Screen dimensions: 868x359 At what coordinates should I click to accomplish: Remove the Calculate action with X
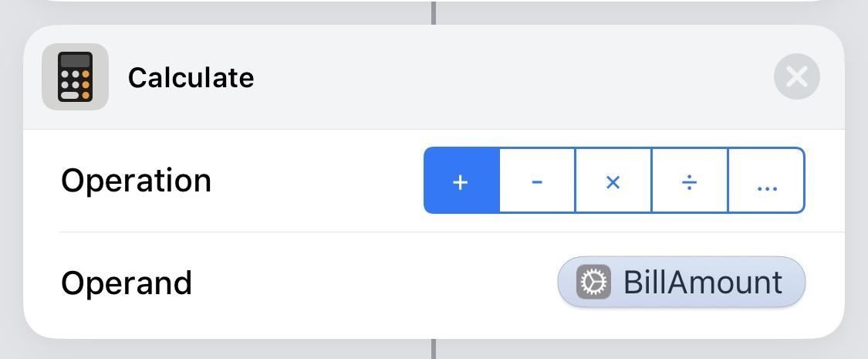[x=796, y=76]
